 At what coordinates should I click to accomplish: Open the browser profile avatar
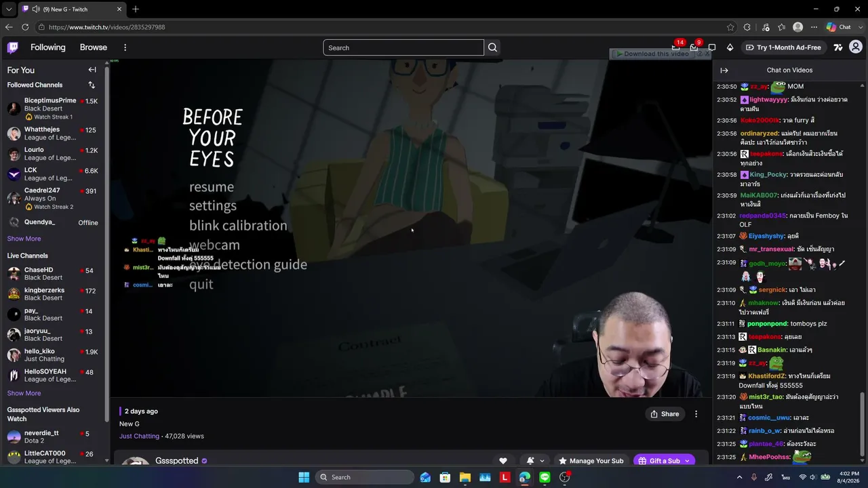pos(798,27)
